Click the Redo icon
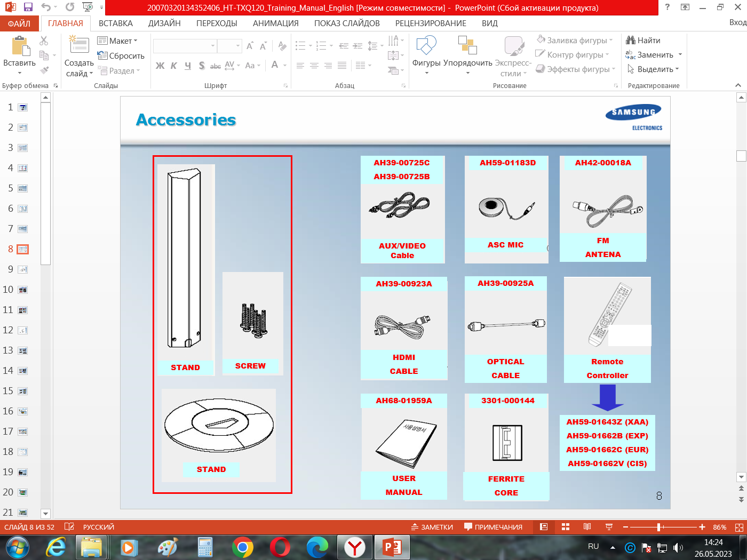This screenshot has height=560, width=747. click(70, 7)
